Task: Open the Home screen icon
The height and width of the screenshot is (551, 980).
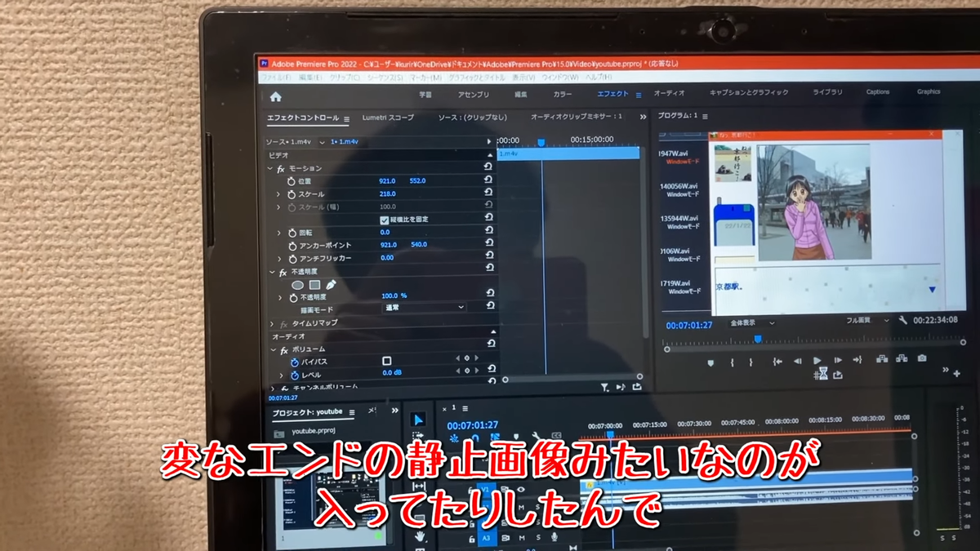Action: 276,96
